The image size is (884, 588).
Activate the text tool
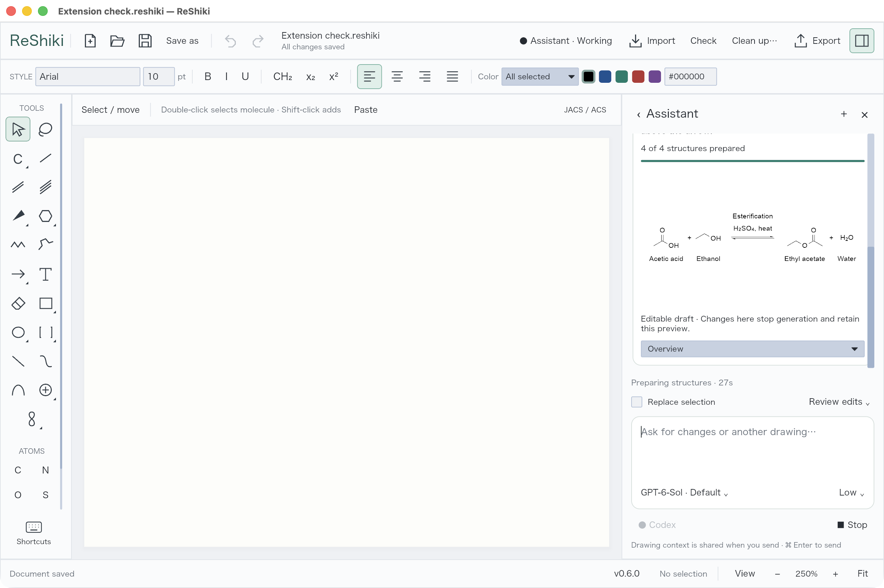(x=45, y=274)
